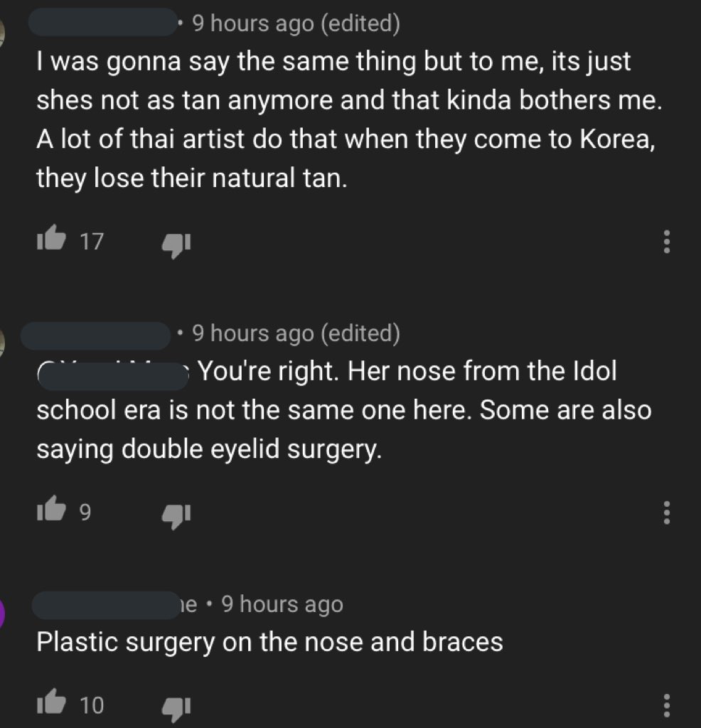This screenshot has height=728, width=701.
Task: Click first comment's '9 hours ago (edited)' timestamp
Action: tap(296, 23)
